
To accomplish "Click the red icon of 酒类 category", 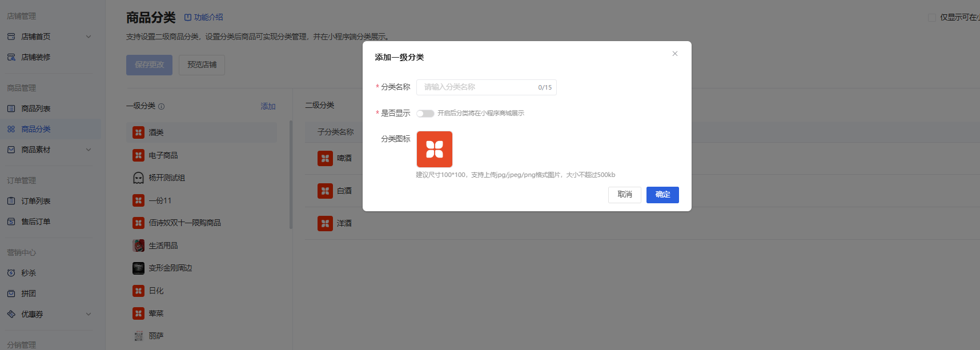I will coord(138,132).
